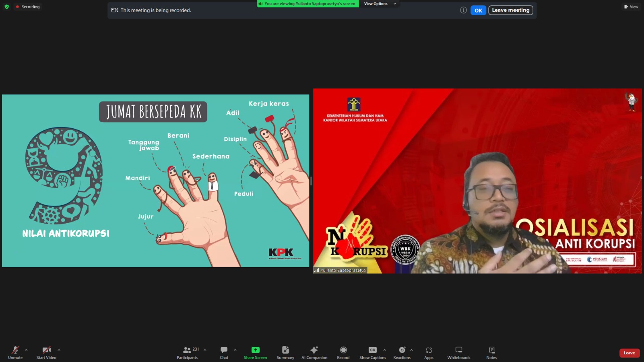The height and width of the screenshot is (362, 644).
Task: Click OK on the recording notice
Action: [478, 10]
